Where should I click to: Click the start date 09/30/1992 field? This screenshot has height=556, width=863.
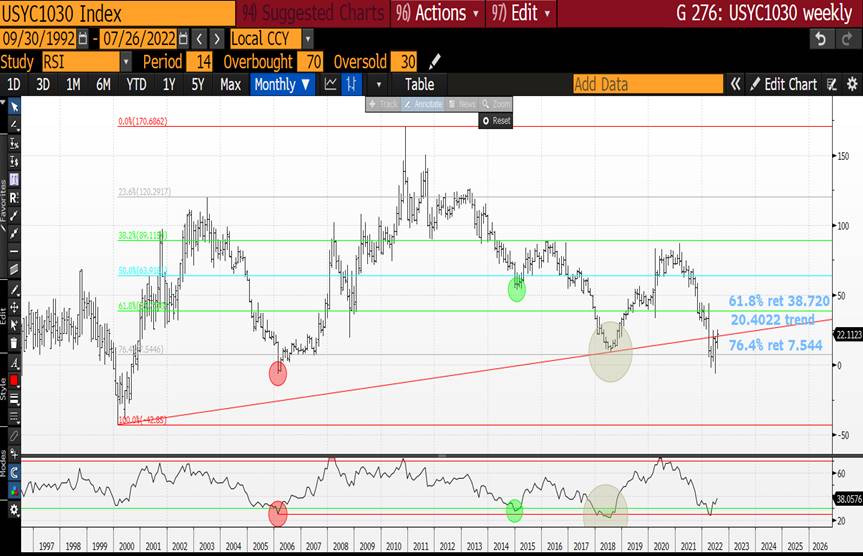coord(38,39)
